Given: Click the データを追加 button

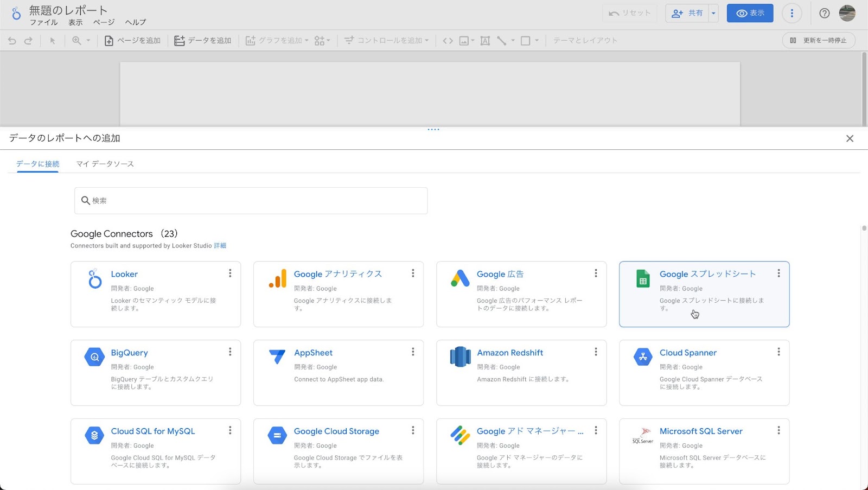Looking at the screenshot, I should point(202,41).
